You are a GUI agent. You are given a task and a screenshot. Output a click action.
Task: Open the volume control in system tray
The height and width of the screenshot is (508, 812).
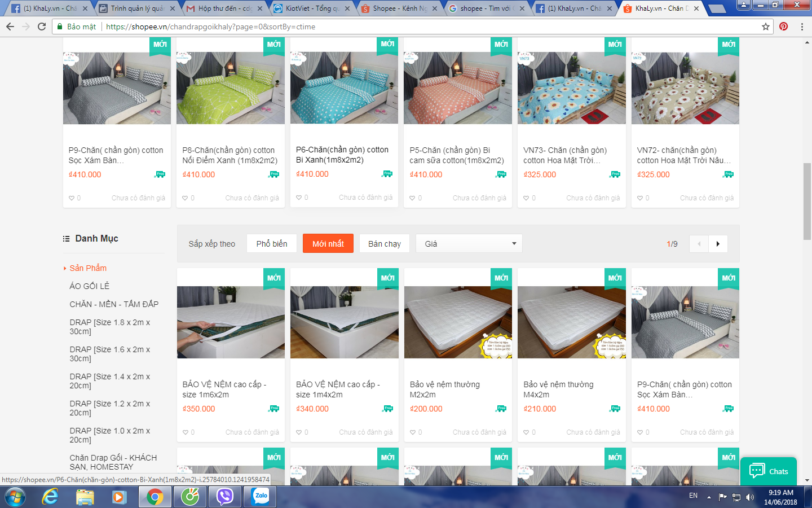[x=750, y=497]
